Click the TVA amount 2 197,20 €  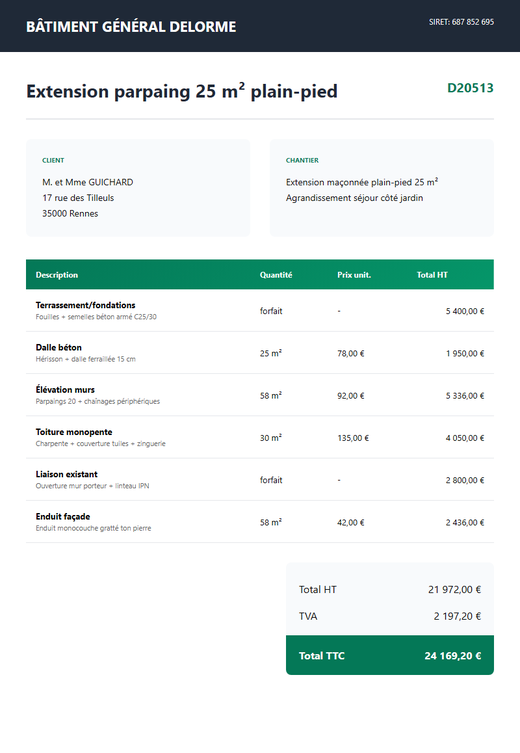point(457,616)
